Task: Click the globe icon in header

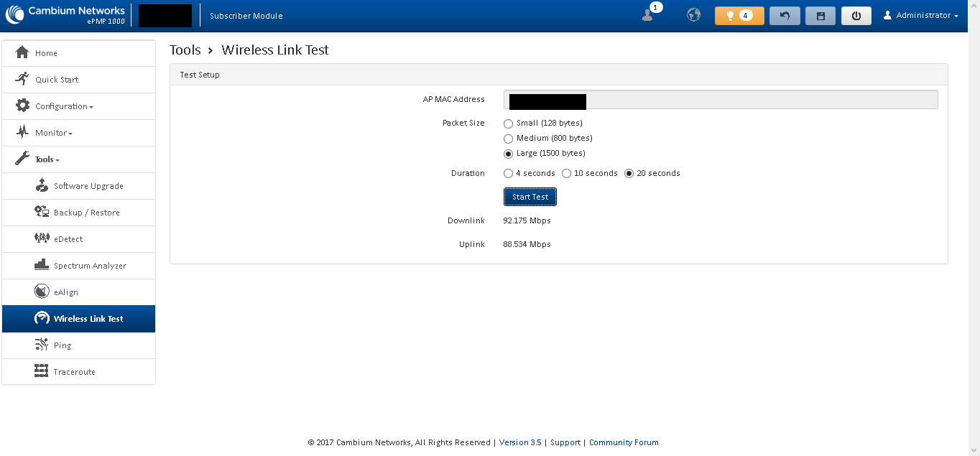Action: click(693, 15)
